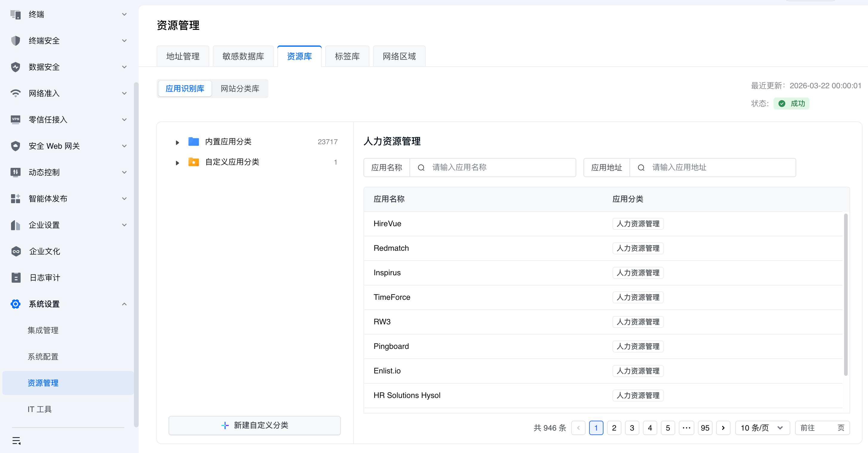Switch to 标签库 tab
Image resolution: width=868 pixels, height=453 pixels.
point(347,56)
